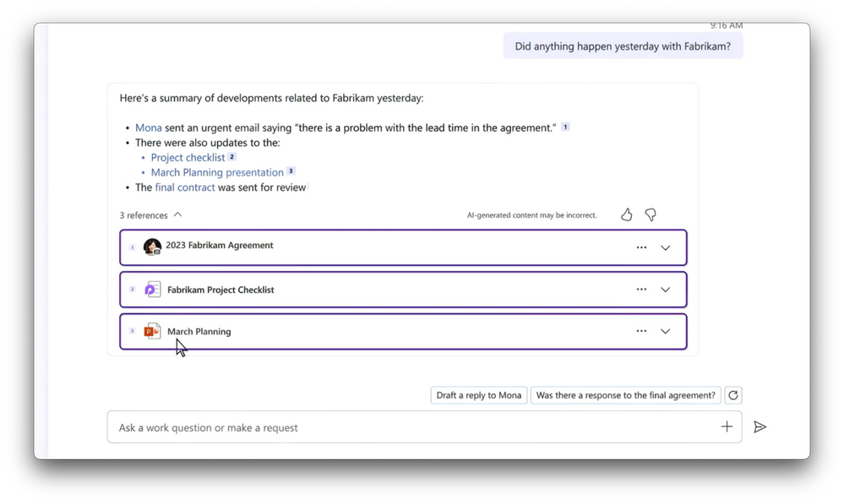Refresh the suggested prompts
This screenshot has height=504, width=844.
tap(733, 395)
